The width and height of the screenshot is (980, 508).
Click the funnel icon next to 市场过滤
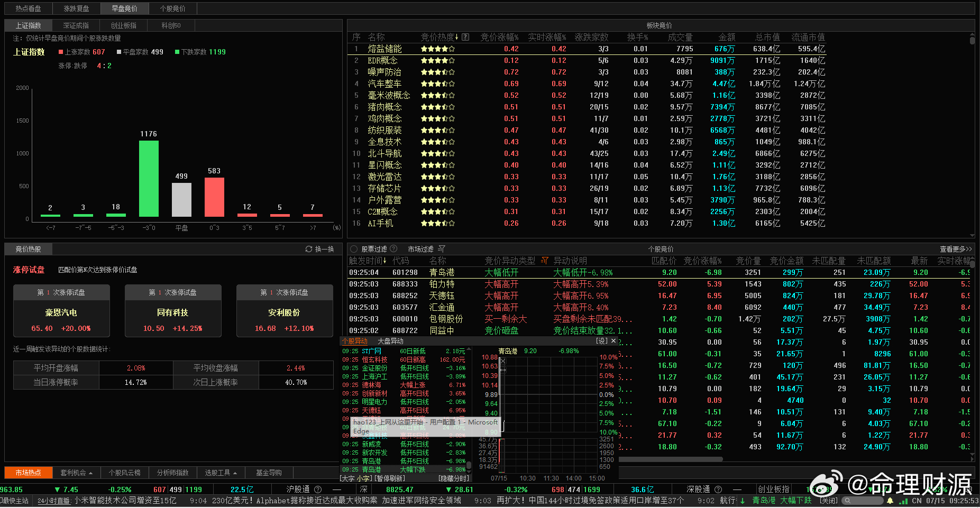pos(442,249)
